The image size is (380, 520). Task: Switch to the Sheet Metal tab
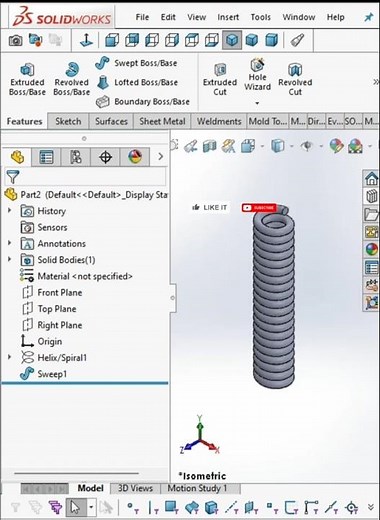162,121
